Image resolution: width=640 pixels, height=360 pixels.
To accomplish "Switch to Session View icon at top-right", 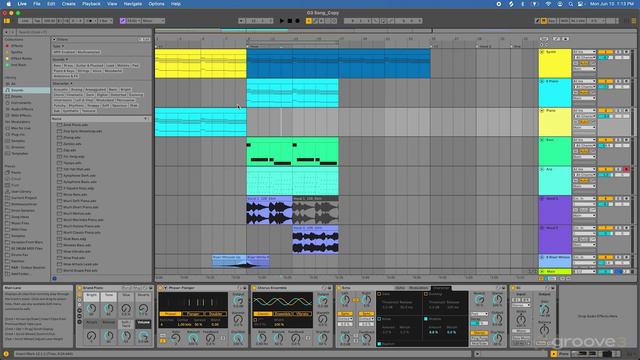I will click(634, 21).
